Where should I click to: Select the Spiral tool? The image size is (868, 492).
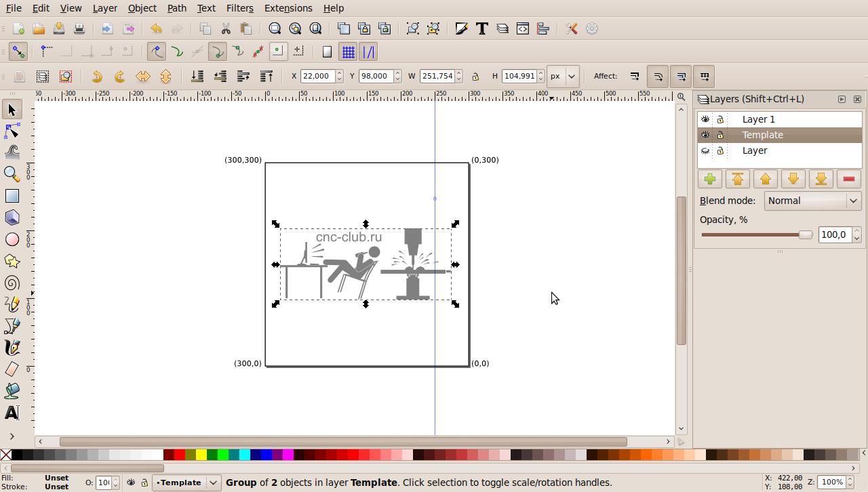(x=12, y=283)
